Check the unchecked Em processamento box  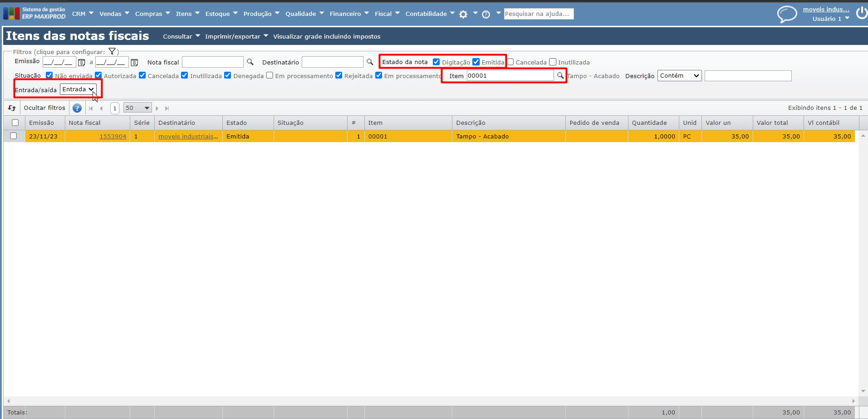(270, 75)
